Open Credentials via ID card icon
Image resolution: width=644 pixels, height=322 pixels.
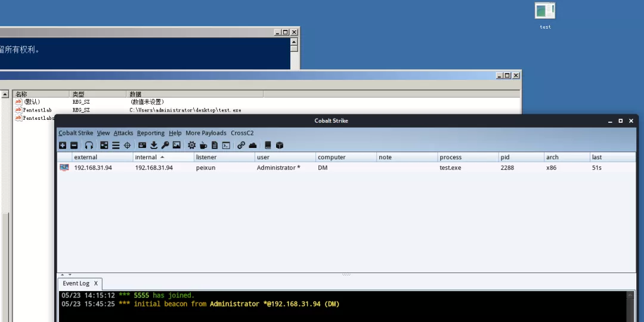[142, 145]
